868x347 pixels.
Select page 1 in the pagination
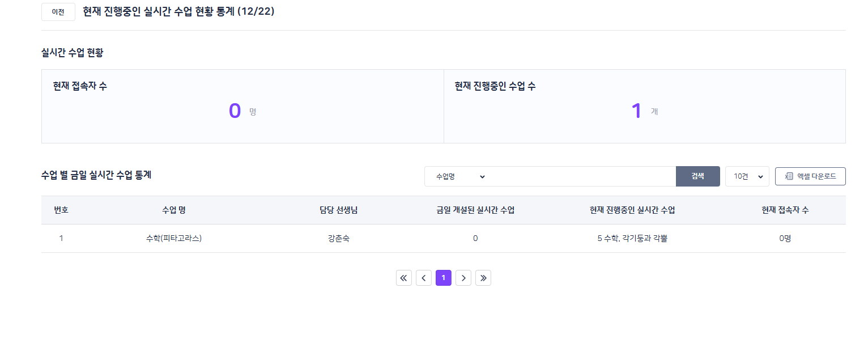444,278
